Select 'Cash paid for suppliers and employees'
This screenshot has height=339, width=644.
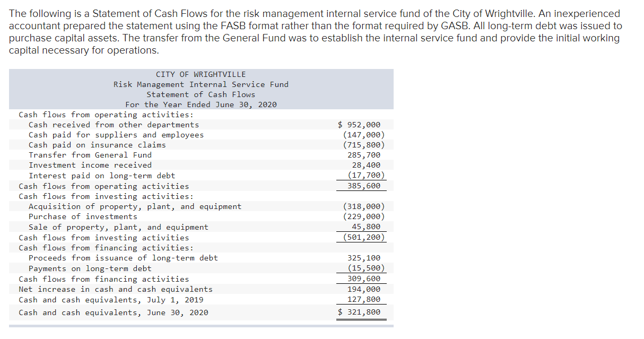[x=116, y=135]
